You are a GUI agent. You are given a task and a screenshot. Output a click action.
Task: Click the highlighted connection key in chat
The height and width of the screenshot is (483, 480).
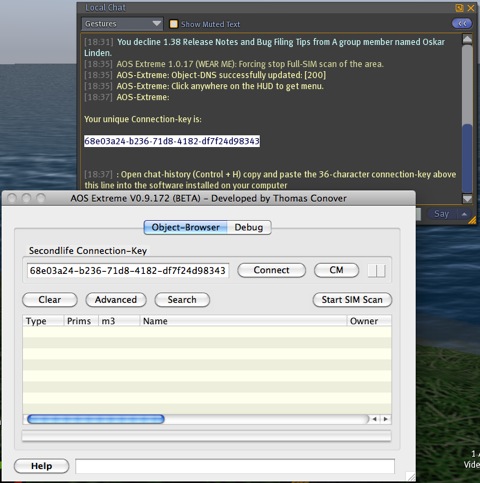pos(172,141)
